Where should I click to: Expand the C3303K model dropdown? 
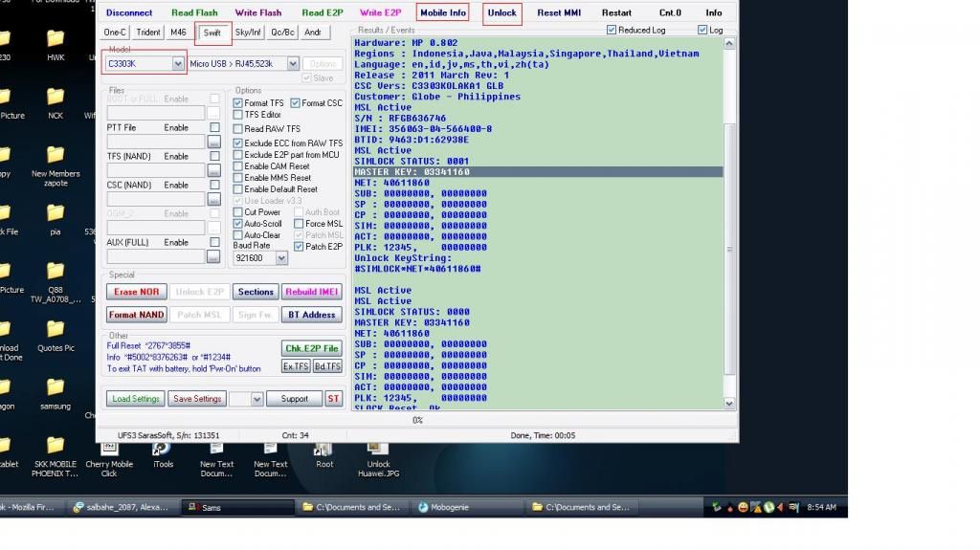click(x=178, y=64)
